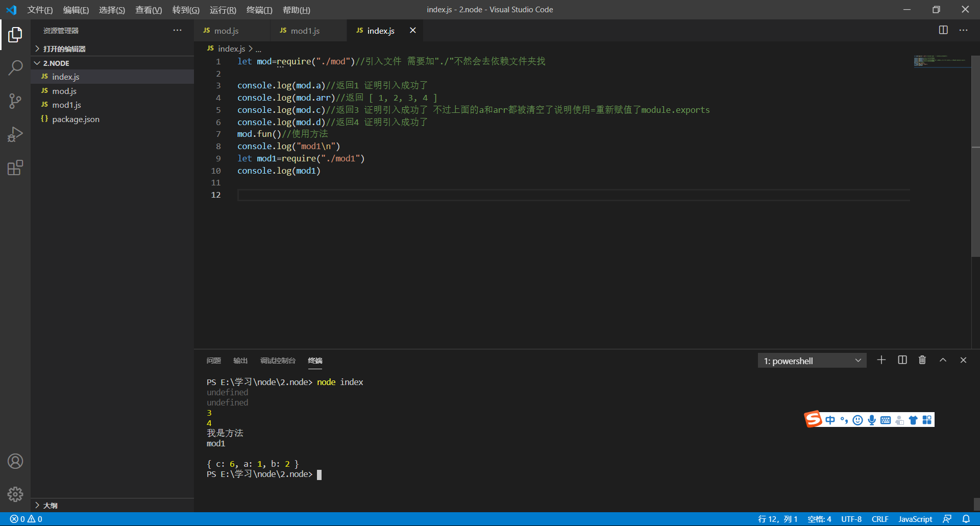Screen dimensions: 980x526
Task: Open the 运行(R) menu
Action: (223, 10)
